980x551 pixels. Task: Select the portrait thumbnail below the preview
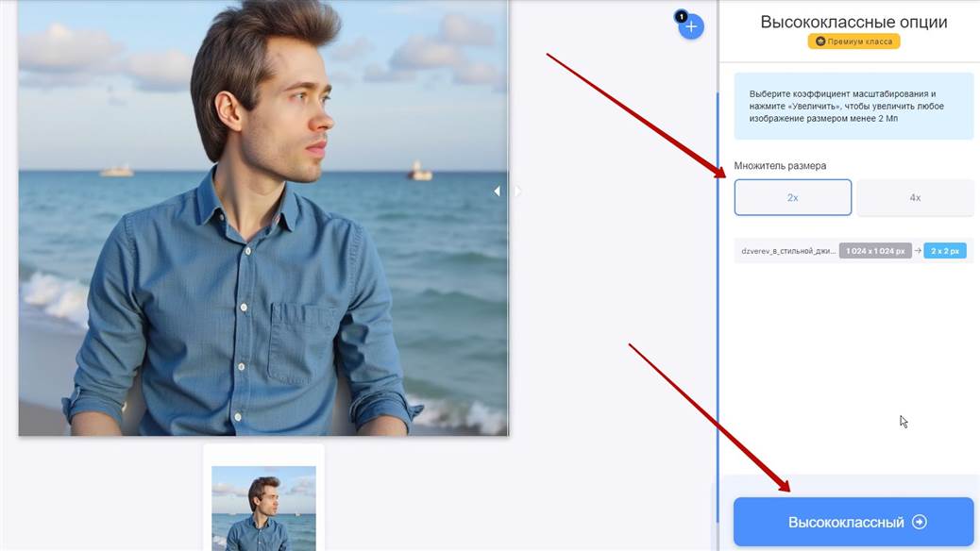pos(263,507)
